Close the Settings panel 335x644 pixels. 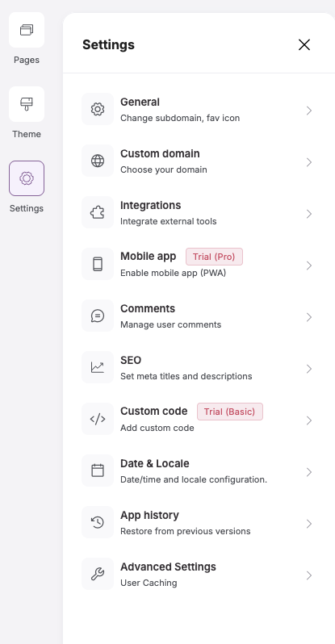[304, 44]
